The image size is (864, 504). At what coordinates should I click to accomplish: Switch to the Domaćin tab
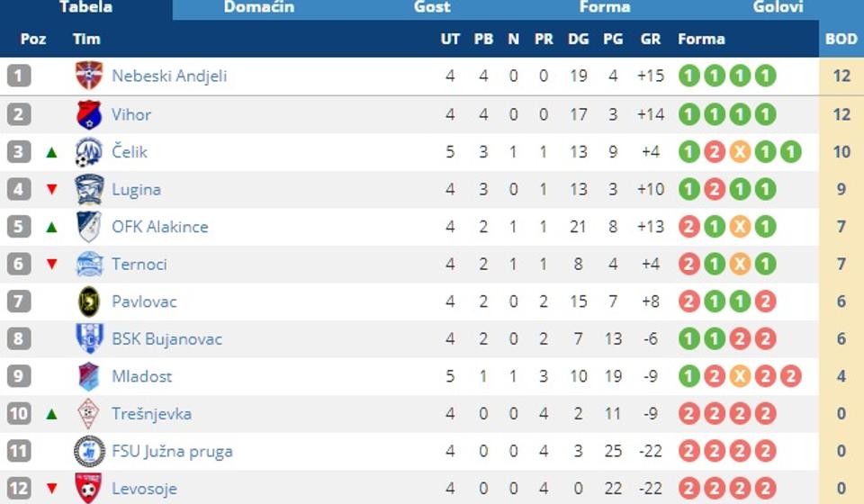point(259,8)
